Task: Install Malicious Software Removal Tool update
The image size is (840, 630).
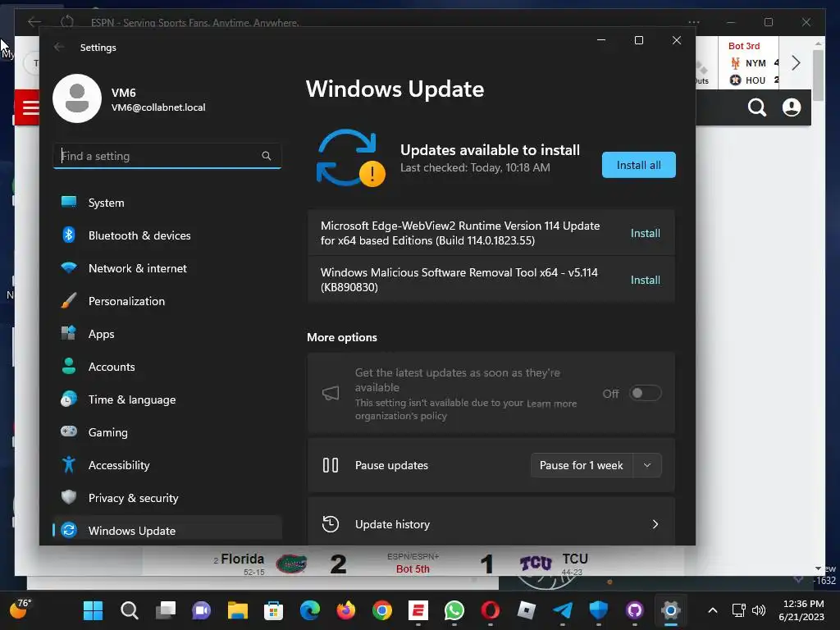Action: point(645,280)
